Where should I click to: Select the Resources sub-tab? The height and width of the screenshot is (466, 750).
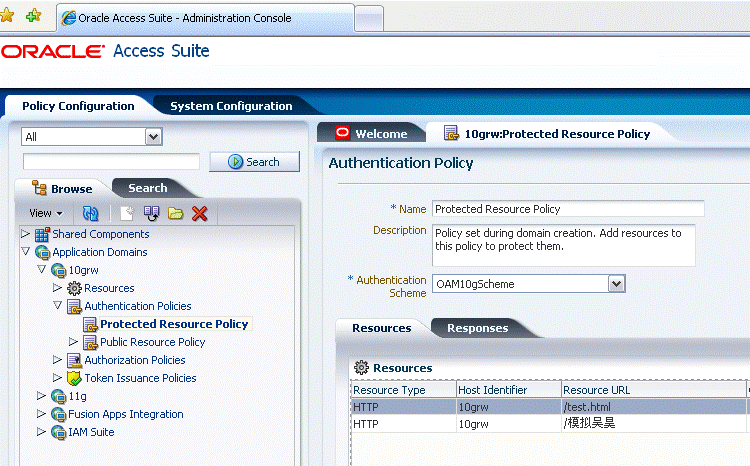point(381,328)
